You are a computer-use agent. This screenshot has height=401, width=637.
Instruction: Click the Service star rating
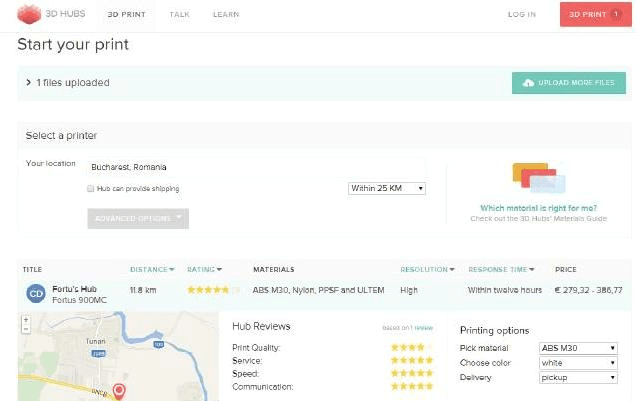pos(412,360)
